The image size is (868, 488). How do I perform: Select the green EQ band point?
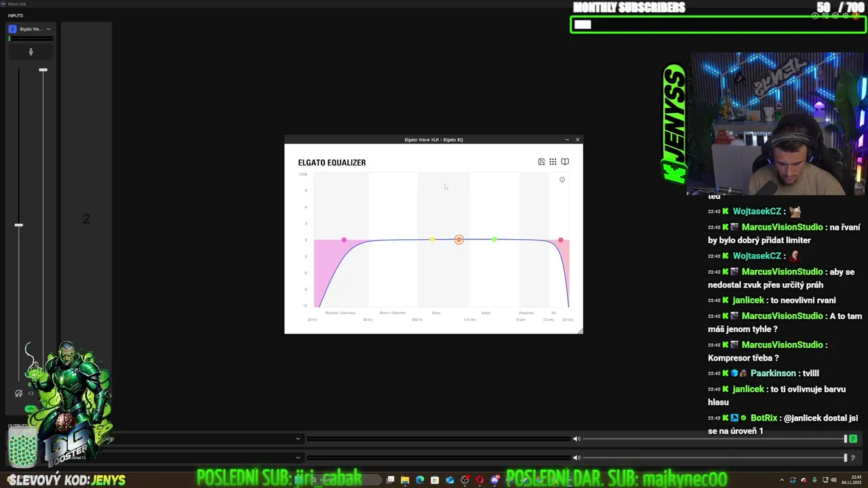point(494,239)
